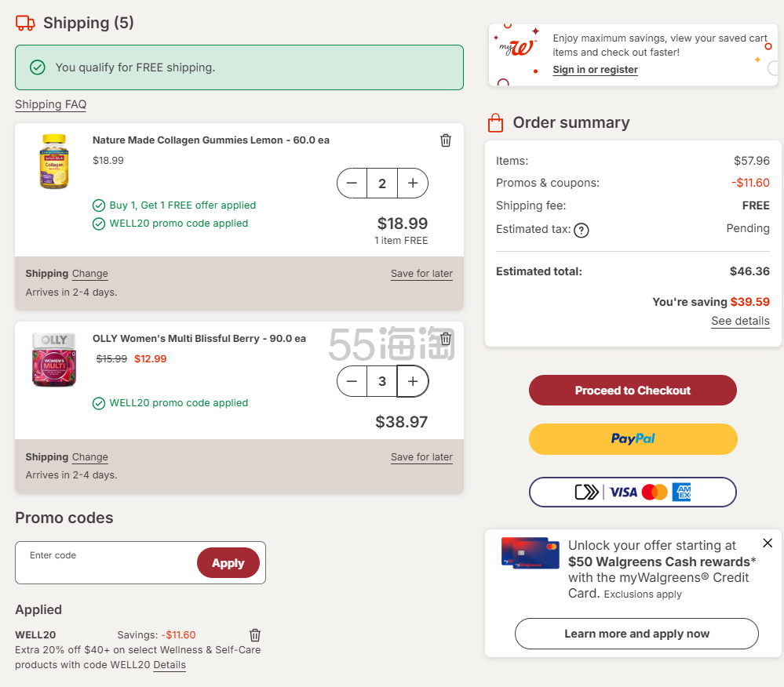This screenshot has width=784, height=687.
Task: Increase OLLY Women's Multi quantity
Action: (x=413, y=382)
